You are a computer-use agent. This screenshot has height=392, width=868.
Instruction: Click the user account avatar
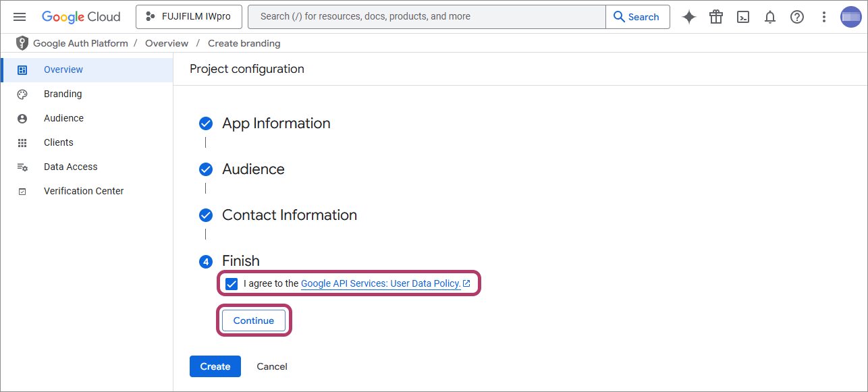click(850, 17)
